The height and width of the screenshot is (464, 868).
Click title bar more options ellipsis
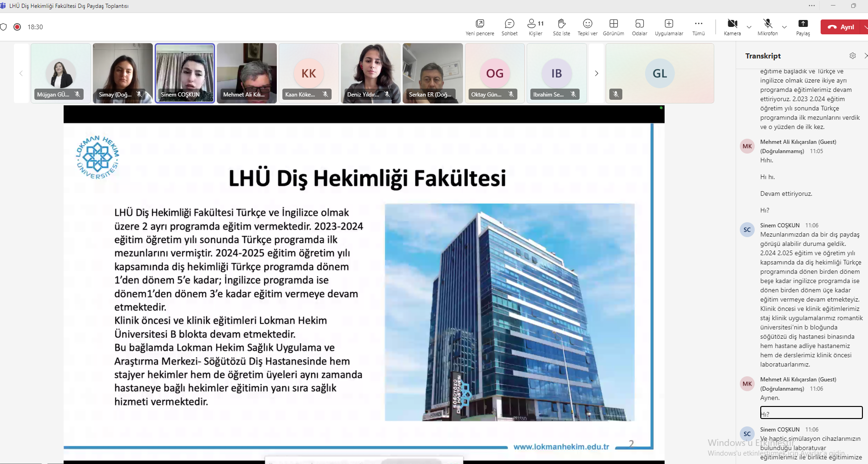click(812, 6)
